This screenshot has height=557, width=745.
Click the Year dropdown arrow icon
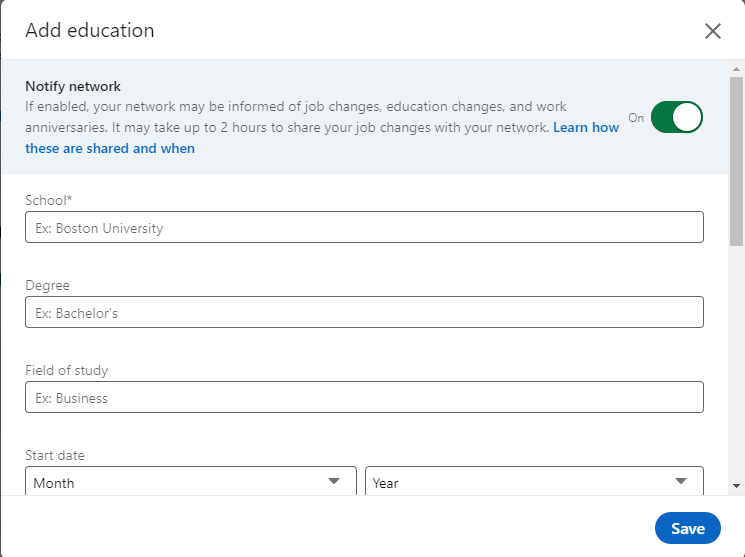(681, 481)
